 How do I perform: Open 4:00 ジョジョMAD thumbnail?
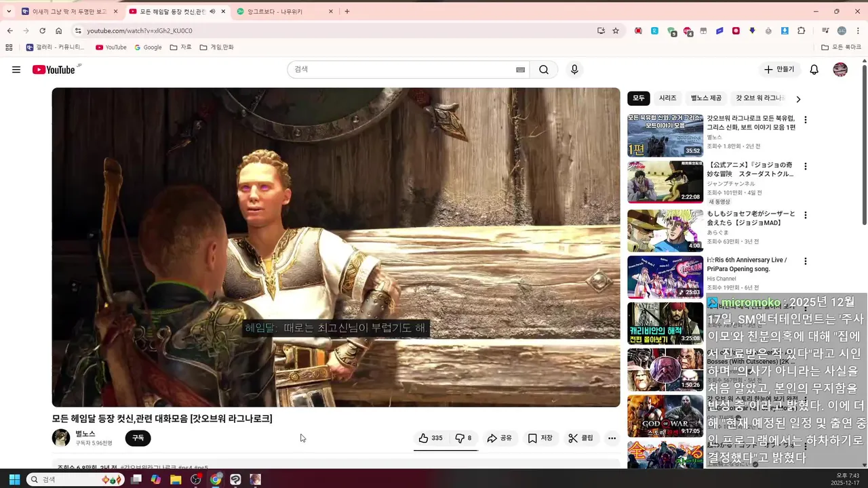pos(665,230)
